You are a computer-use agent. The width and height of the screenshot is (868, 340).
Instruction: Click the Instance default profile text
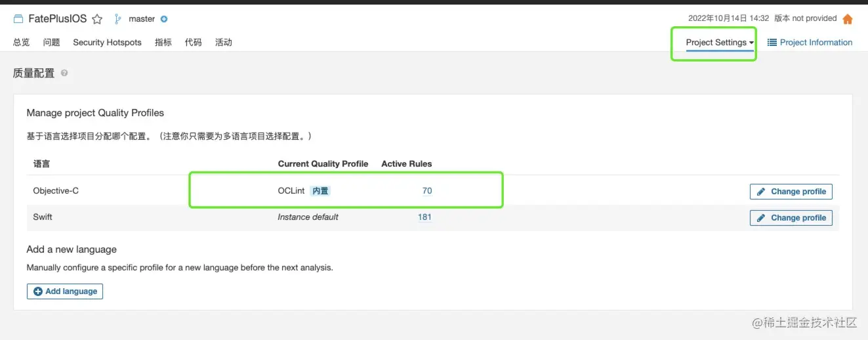308,217
